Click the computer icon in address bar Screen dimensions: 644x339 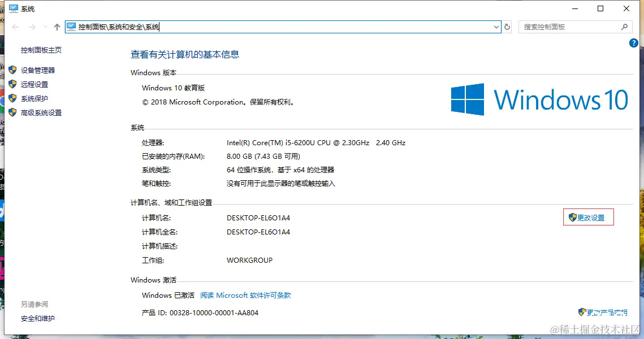click(x=71, y=27)
